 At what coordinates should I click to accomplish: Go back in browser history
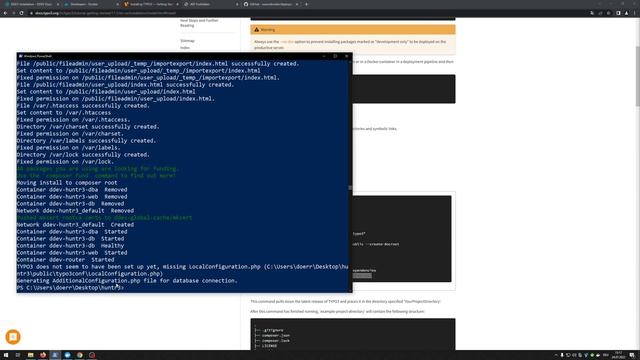tap(5, 13)
